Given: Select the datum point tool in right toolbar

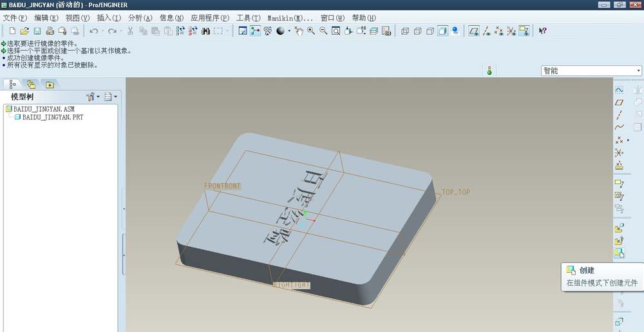Looking at the screenshot, I should coord(619,140).
